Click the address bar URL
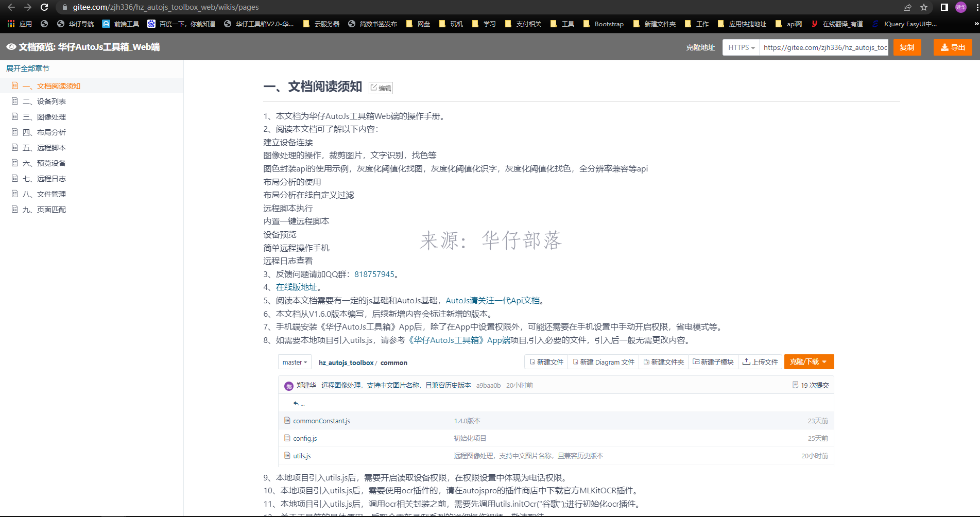The width and height of the screenshot is (980, 517). pos(166,7)
